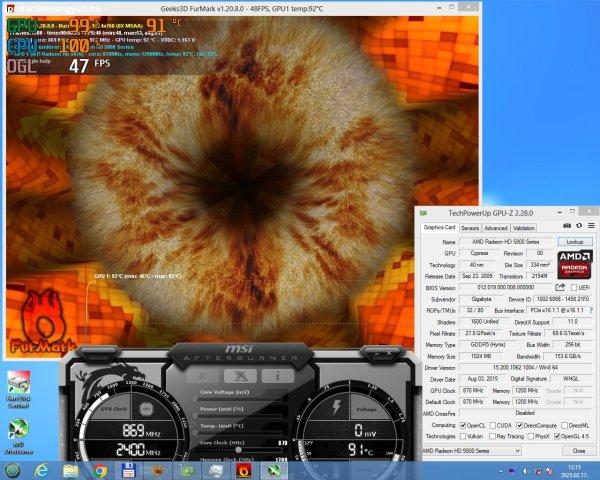Click the Afterburner dragon logo center button
This screenshot has height=480, width=600.
pos(240,376)
